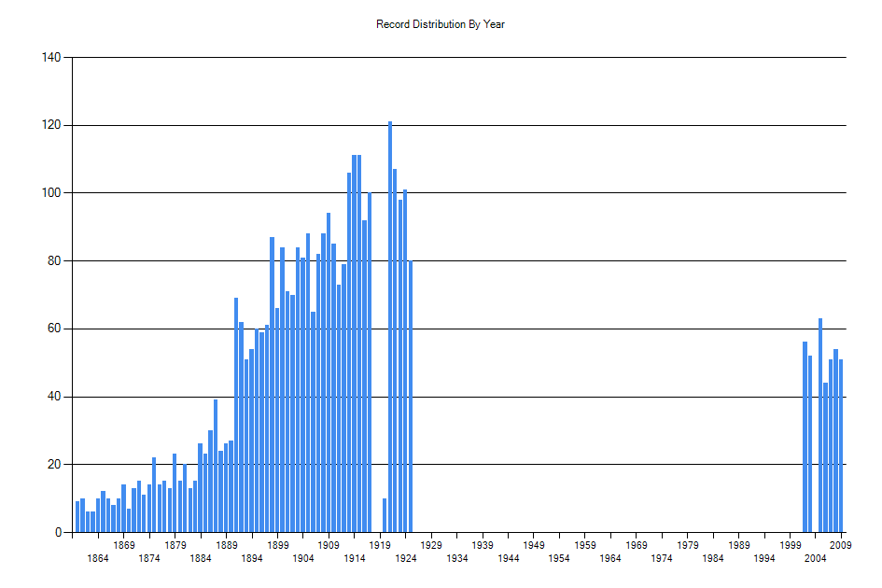The width and height of the screenshot is (882, 588).
Task: Select the 100 label on the vertical axis
Action: (x=51, y=193)
